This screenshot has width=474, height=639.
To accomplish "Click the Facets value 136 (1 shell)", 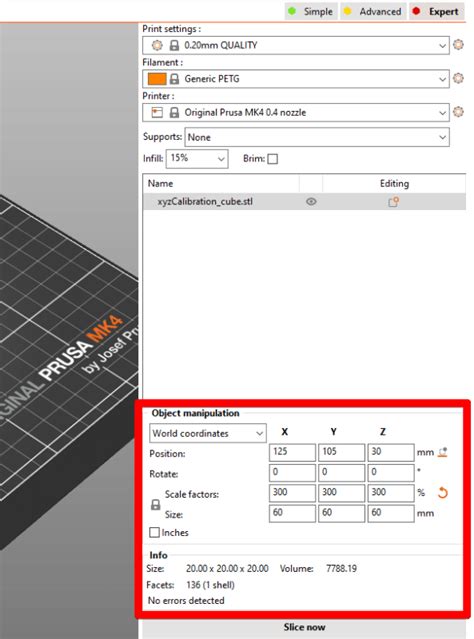I will tap(210, 585).
